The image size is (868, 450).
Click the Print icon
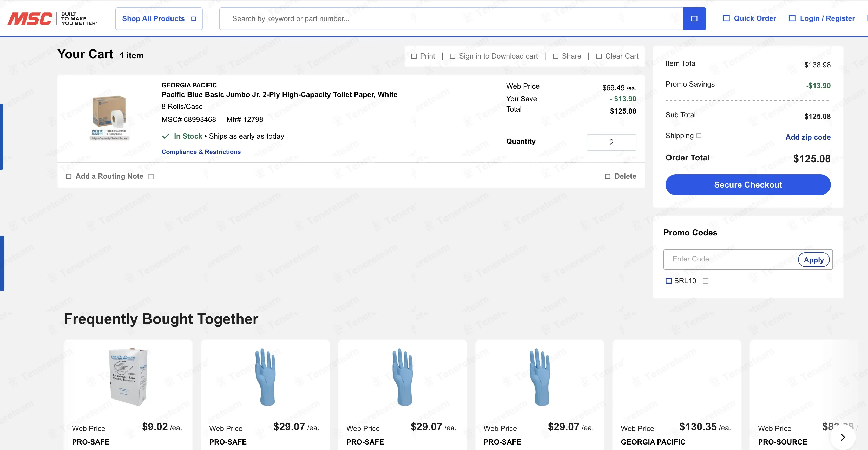click(414, 56)
